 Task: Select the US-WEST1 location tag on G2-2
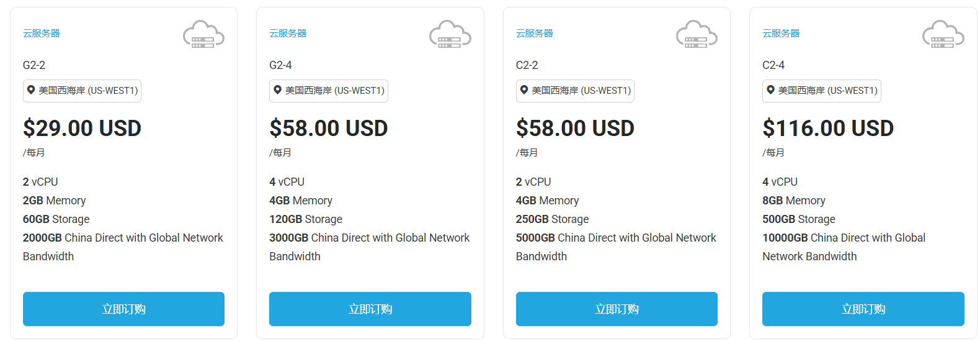coord(82,91)
